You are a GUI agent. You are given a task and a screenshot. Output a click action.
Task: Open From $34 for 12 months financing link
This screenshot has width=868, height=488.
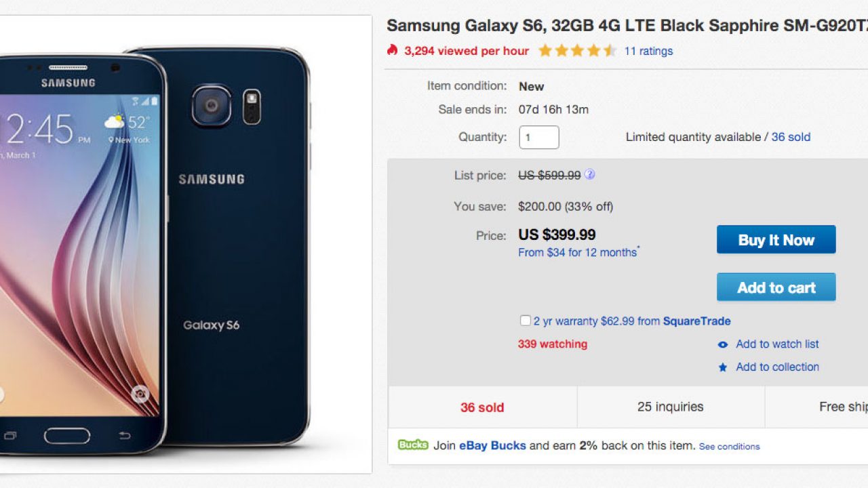[x=578, y=252]
